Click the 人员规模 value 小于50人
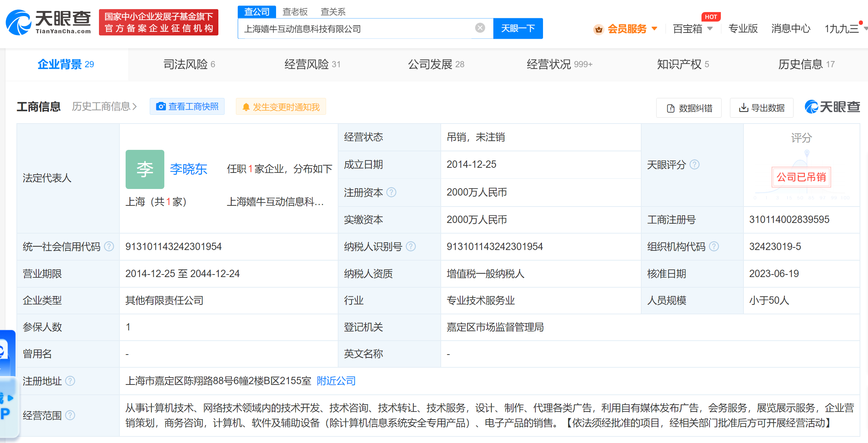868x443 pixels. (769, 300)
